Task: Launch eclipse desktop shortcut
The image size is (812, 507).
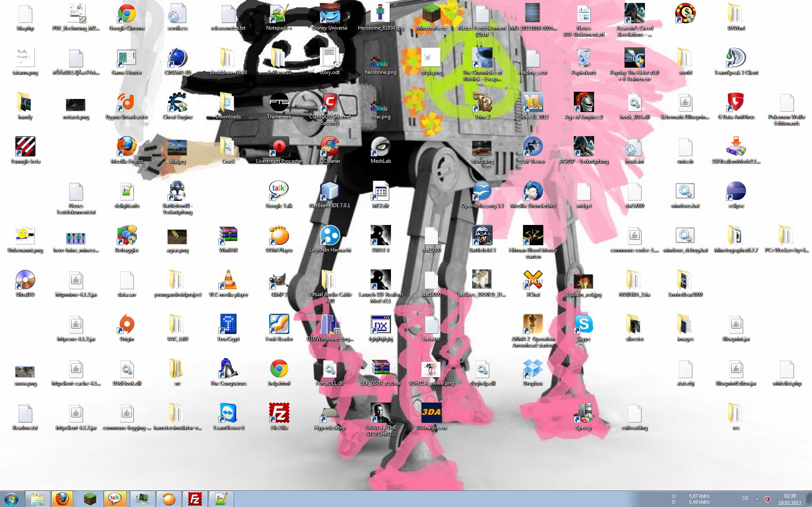Action: click(x=736, y=195)
